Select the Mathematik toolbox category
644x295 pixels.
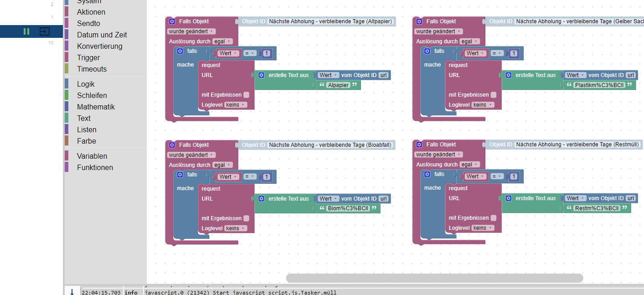(x=96, y=107)
